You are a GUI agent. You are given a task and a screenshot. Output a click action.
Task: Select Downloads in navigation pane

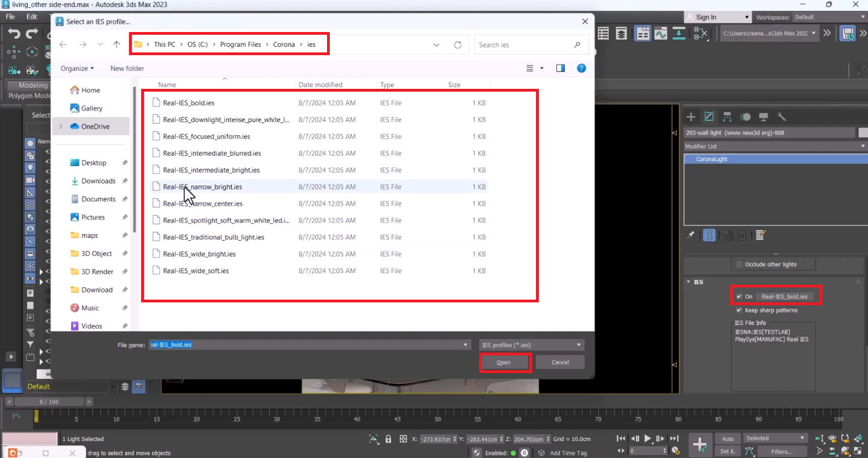(x=98, y=182)
